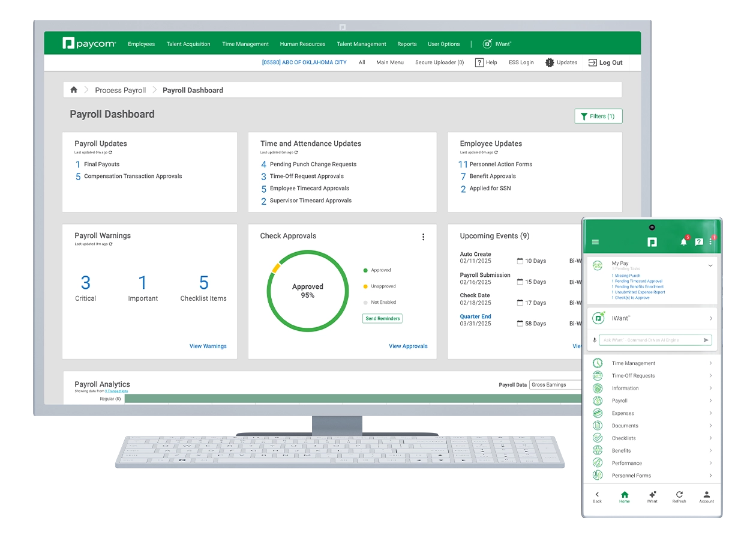The image size is (756, 538).
Task: Open the Human Resources menu
Action: [x=302, y=44]
